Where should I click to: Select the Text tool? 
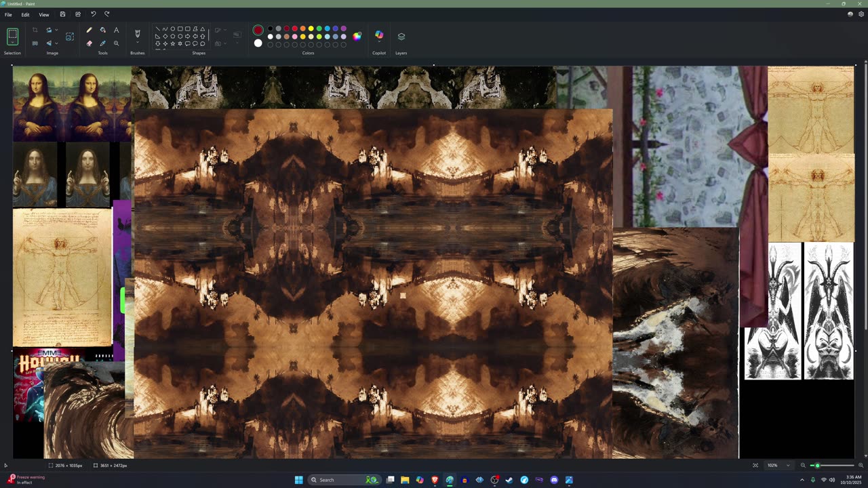[x=116, y=30]
